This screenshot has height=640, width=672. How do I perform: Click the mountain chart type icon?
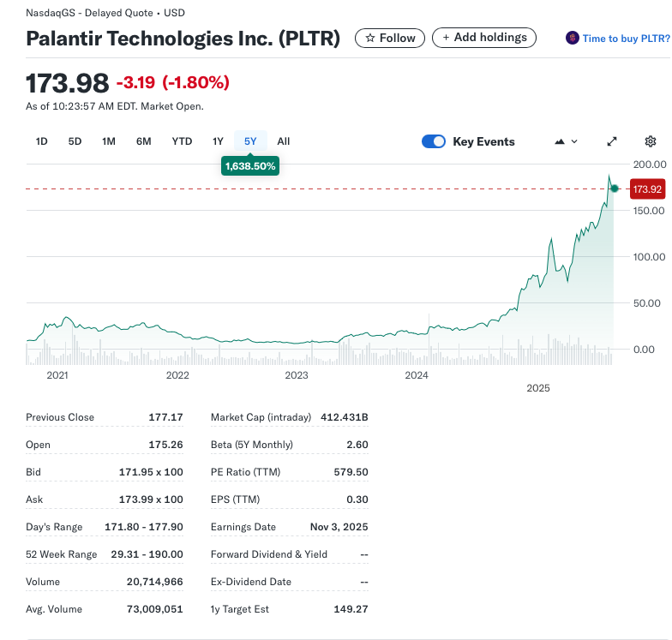560,141
